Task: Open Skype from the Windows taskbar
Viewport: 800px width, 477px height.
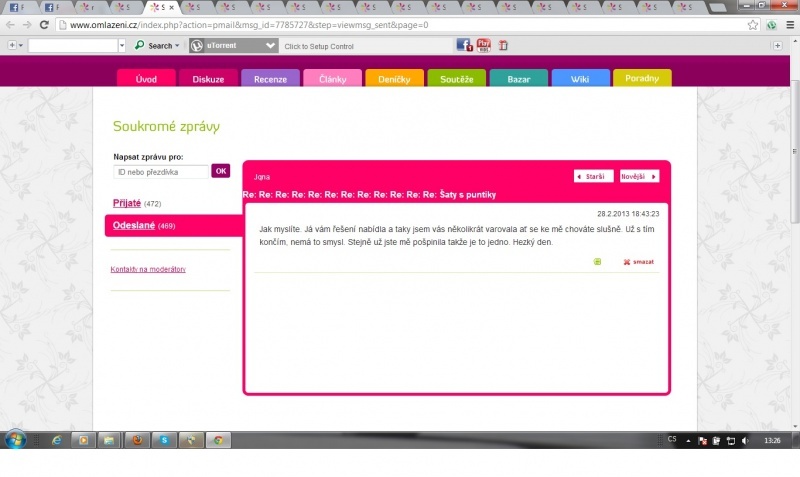Action: pyautogui.click(x=163, y=440)
